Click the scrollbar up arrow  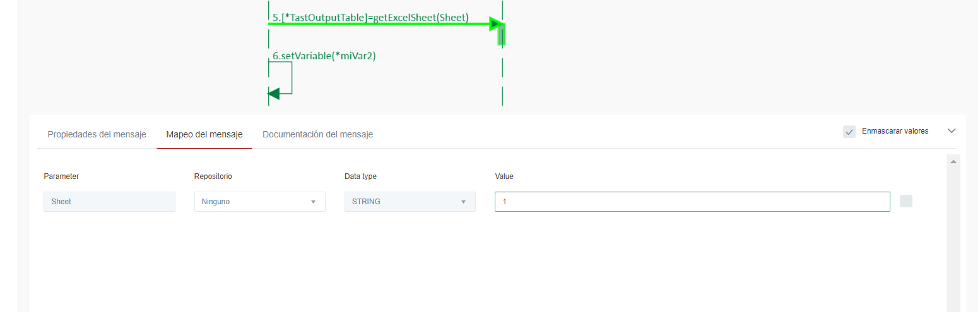point(953,162)
